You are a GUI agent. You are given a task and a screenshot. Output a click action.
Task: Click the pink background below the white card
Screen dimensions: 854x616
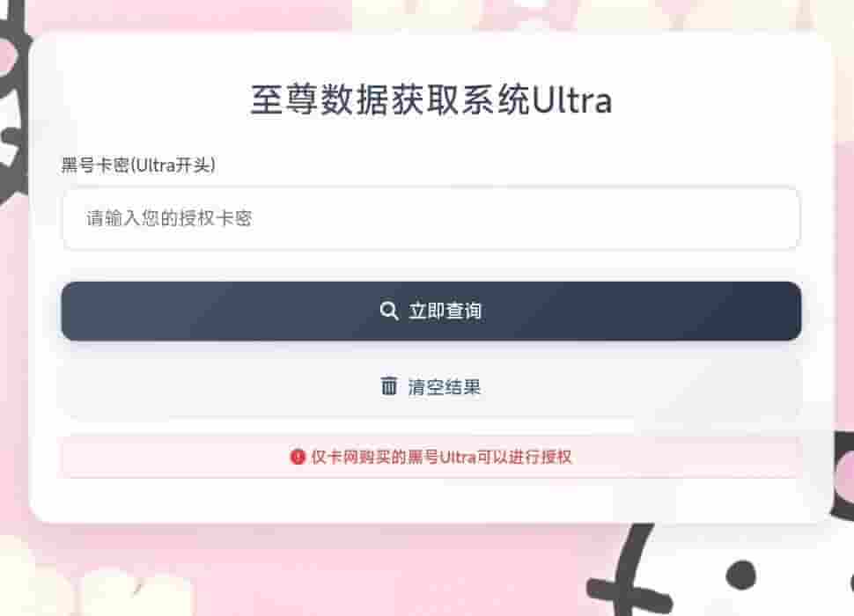click(x=381, y=571)
